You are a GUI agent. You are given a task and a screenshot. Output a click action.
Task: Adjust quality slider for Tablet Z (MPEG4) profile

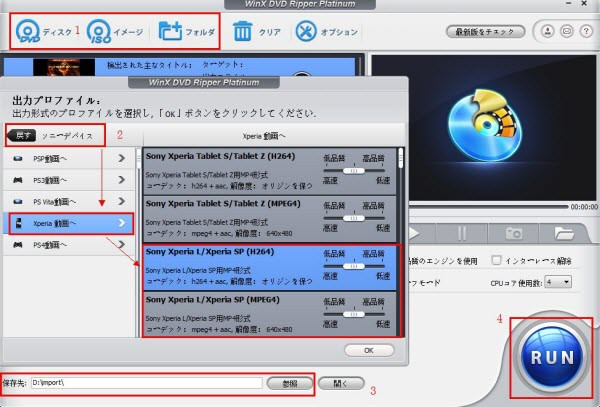pyautogui.click(x=354, y=218)
